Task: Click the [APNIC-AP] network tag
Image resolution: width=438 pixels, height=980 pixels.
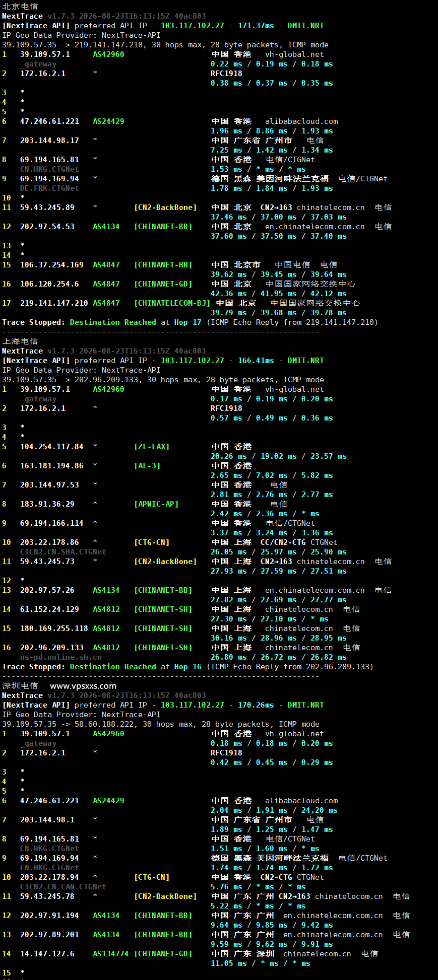Action: coord(156,504)
